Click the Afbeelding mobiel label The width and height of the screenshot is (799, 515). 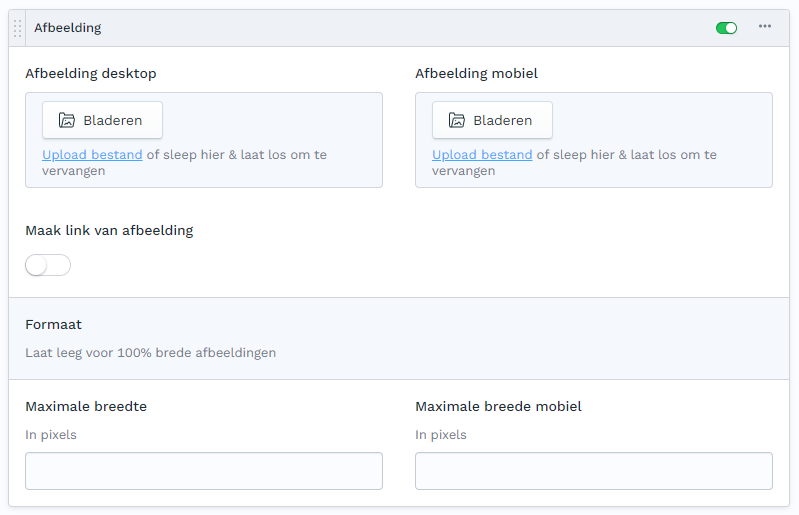click(476, 73)
